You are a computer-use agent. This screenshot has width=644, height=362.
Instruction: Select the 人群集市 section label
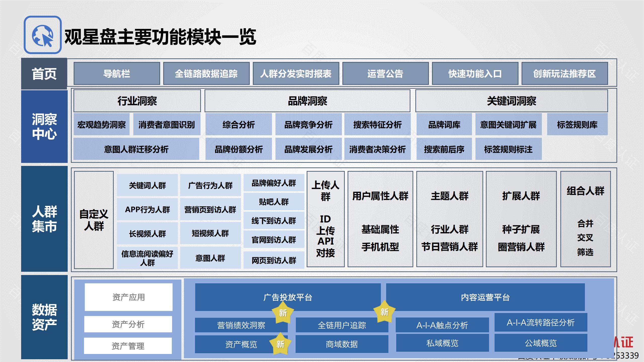44,219
